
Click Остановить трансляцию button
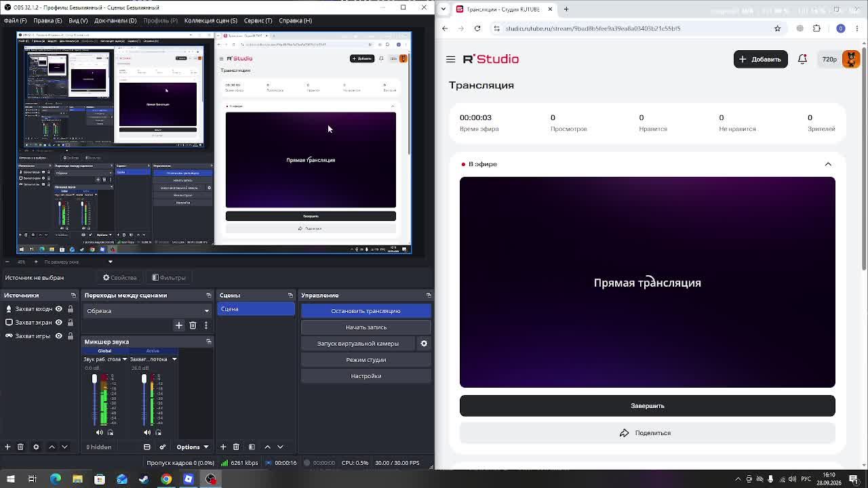click(366, 311)
